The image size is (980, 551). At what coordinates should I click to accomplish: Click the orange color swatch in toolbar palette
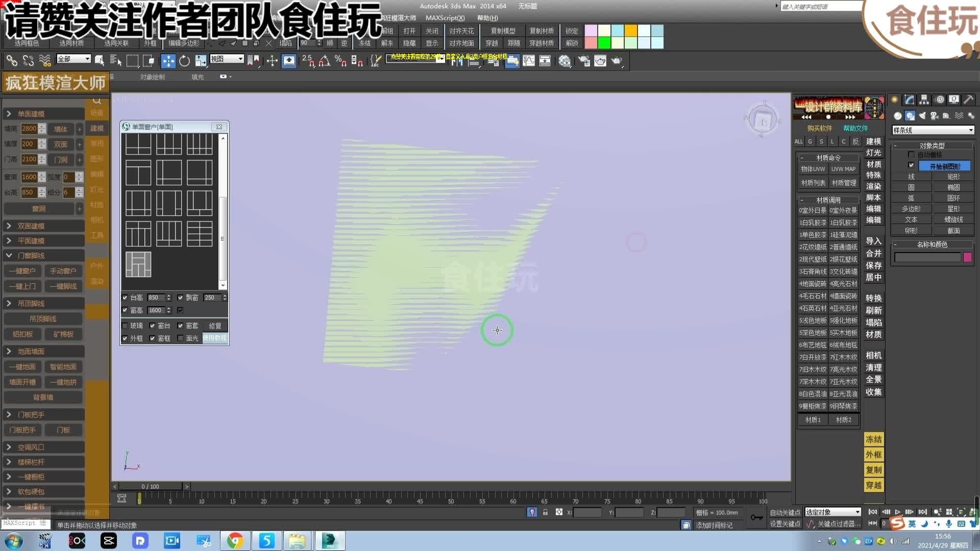(631, 31)
